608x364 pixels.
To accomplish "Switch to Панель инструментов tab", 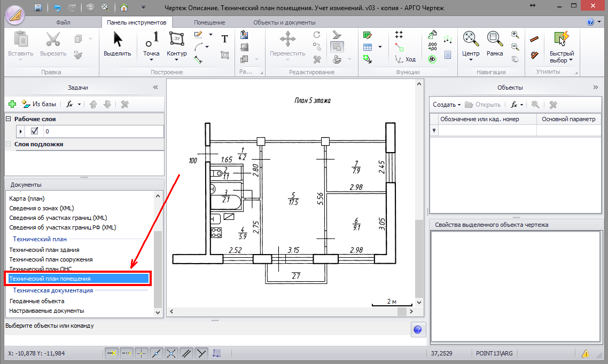I will tap(136, 22).
